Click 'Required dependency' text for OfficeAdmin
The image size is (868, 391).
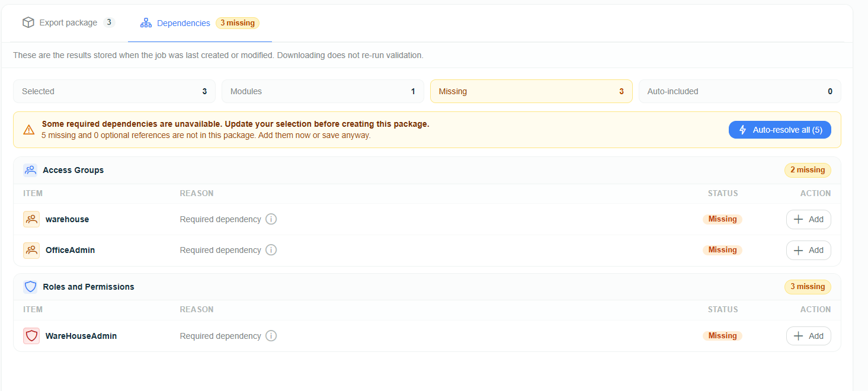point(220,250)
